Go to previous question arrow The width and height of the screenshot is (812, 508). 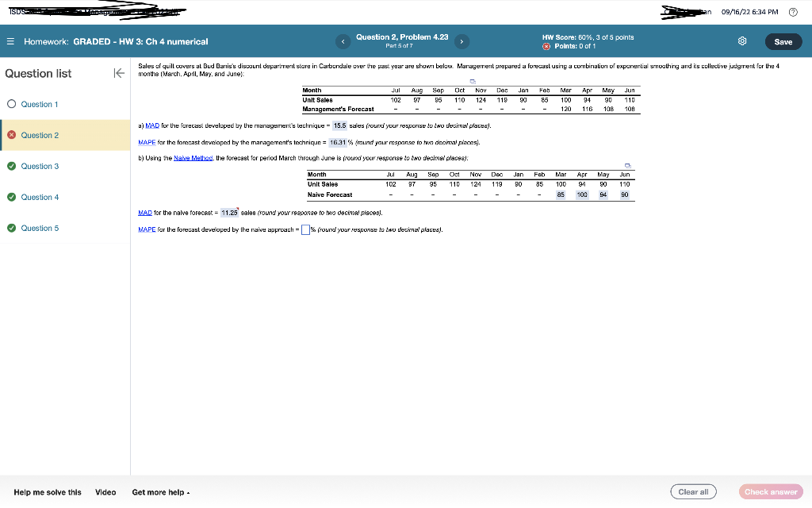click(343, 41)
